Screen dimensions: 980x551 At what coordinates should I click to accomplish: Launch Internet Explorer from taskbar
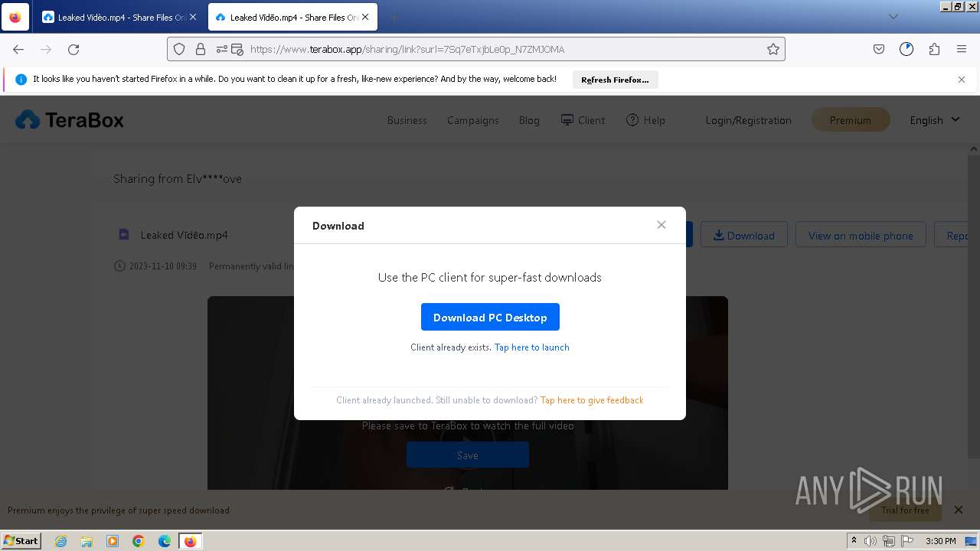61,541
